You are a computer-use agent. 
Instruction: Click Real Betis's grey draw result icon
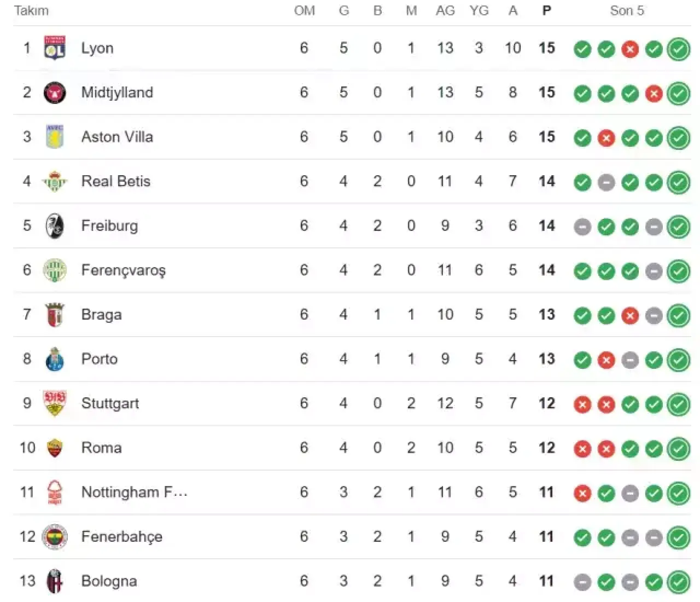(x=606, y=183)
